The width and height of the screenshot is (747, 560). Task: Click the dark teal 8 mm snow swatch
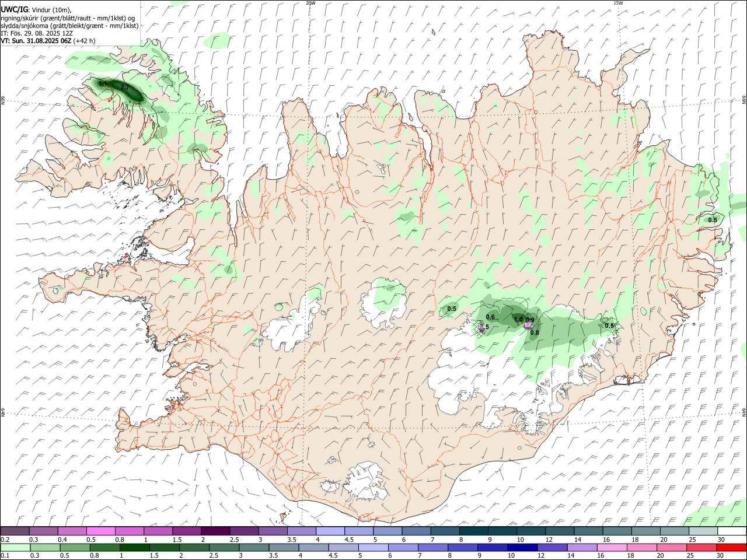(x=474, y=531)
